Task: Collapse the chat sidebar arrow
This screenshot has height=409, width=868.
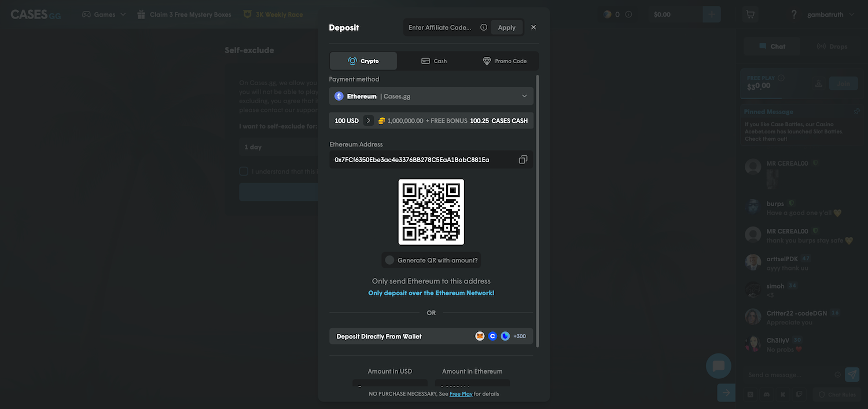Action: [x=726, y=392]
